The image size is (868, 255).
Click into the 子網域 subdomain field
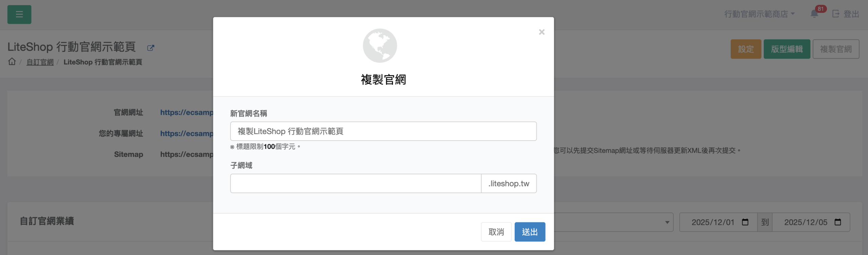pyautogui.click(x=355, y=183)
